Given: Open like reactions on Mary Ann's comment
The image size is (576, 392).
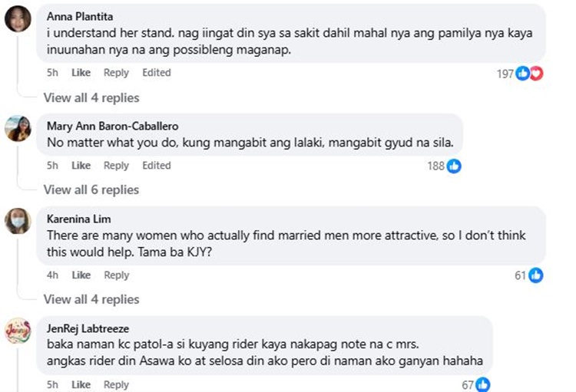Looking at the screenshot, I should 445,166.
